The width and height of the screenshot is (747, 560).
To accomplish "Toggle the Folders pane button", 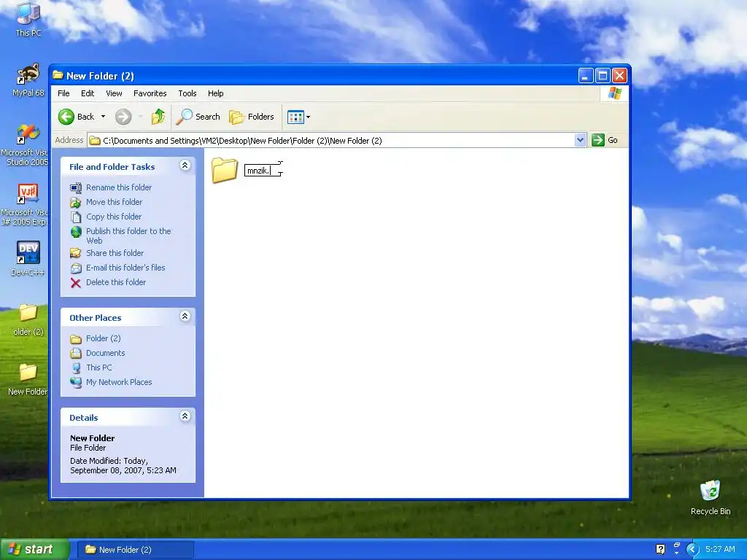I will tap(252, 117).
